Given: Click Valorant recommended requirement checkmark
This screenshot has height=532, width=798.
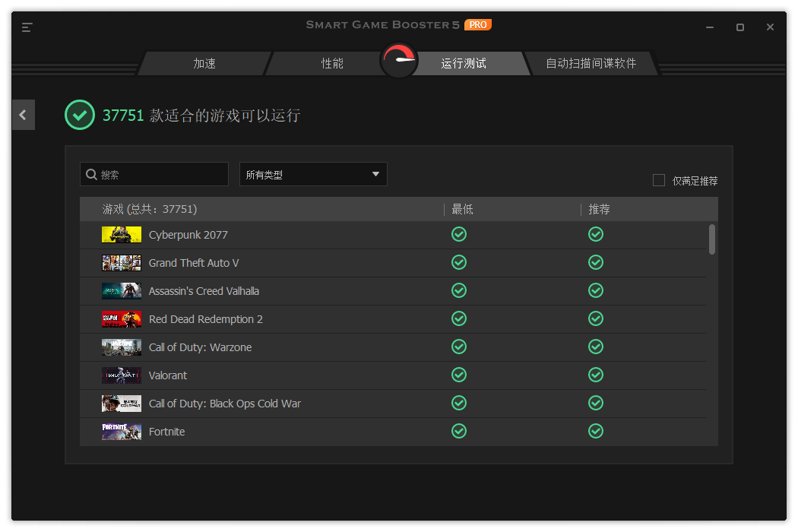Looking at the screenshot, I should (x=596, y=375).
